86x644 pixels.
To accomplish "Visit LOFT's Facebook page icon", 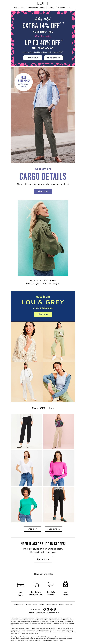I will 45,609.
